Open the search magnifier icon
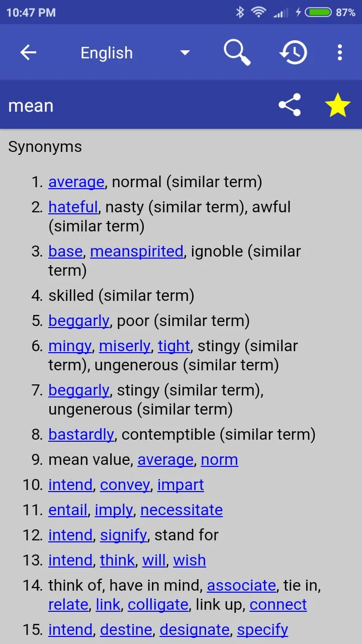The image size is (362, 644). [236, 52]
